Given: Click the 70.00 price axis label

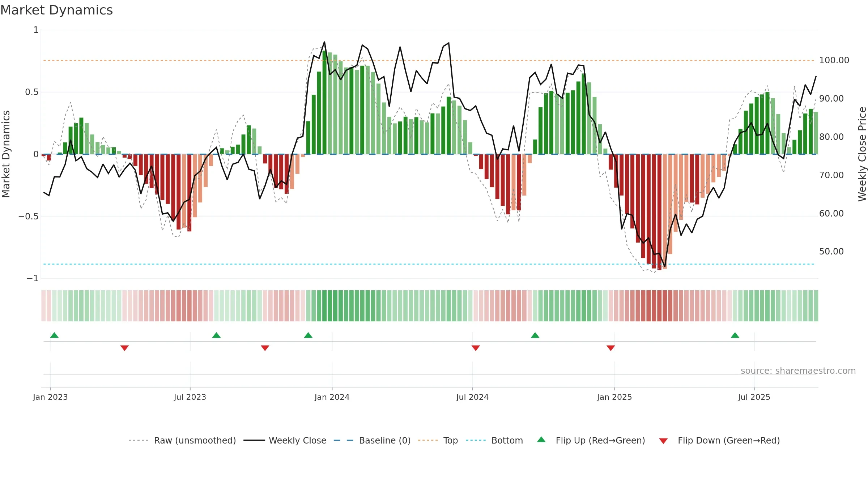Looking at the screenshot, I should click(x=831, y=175).
